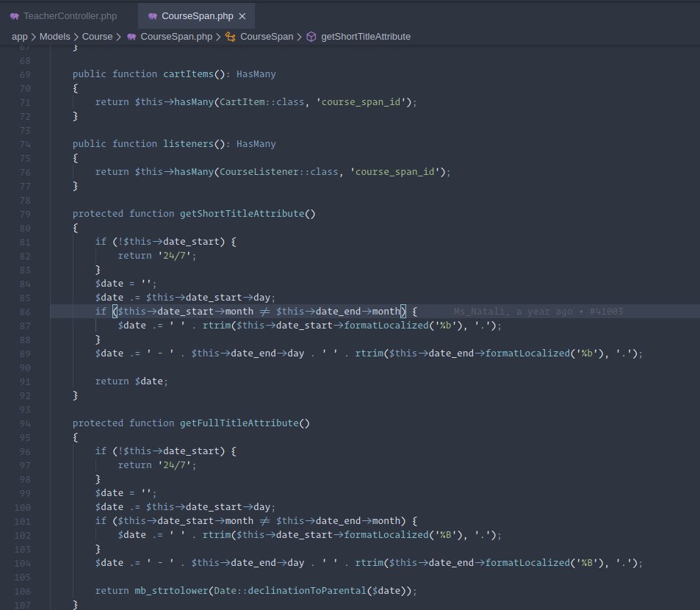Click line number 86 in the gutter

[x=25, y=312]
